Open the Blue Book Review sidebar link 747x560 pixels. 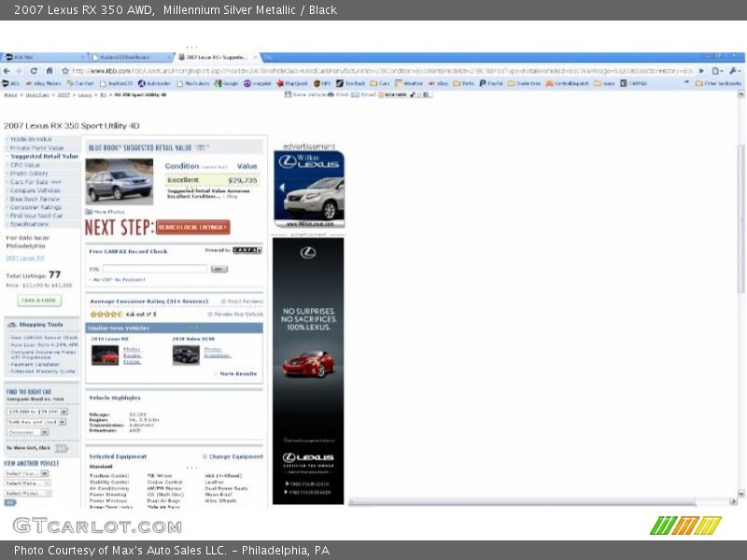(35, 199)
